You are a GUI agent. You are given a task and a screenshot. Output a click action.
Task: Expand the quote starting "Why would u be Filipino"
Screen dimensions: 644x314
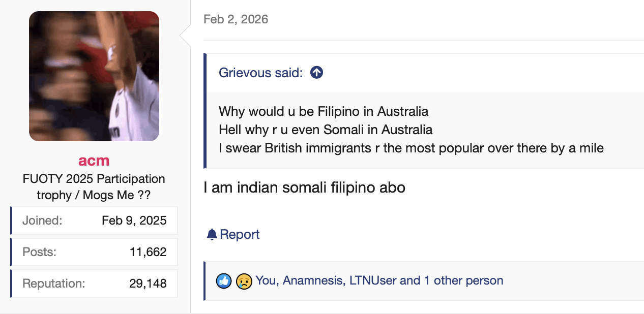pyautogui.click(x=324, y=111)
